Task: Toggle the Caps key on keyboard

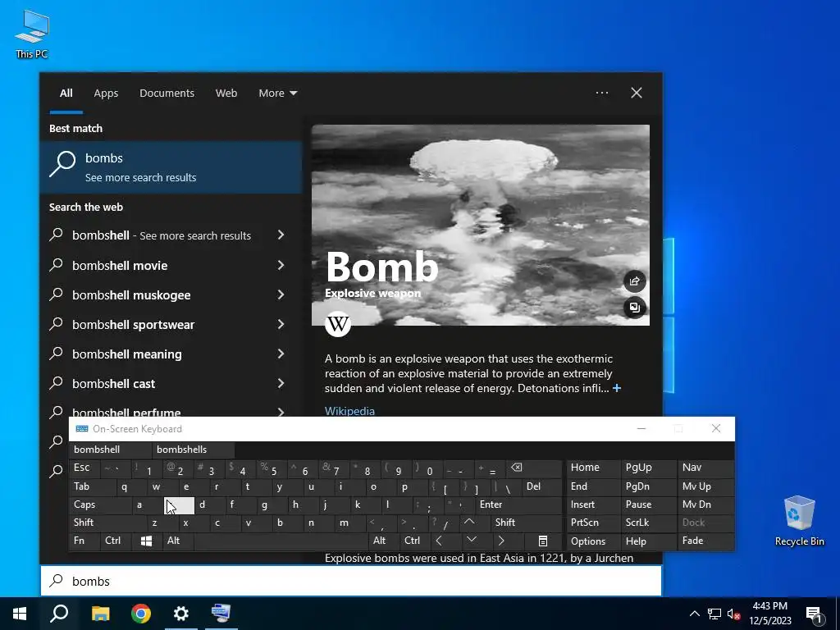Action: [x=101, y=504]
